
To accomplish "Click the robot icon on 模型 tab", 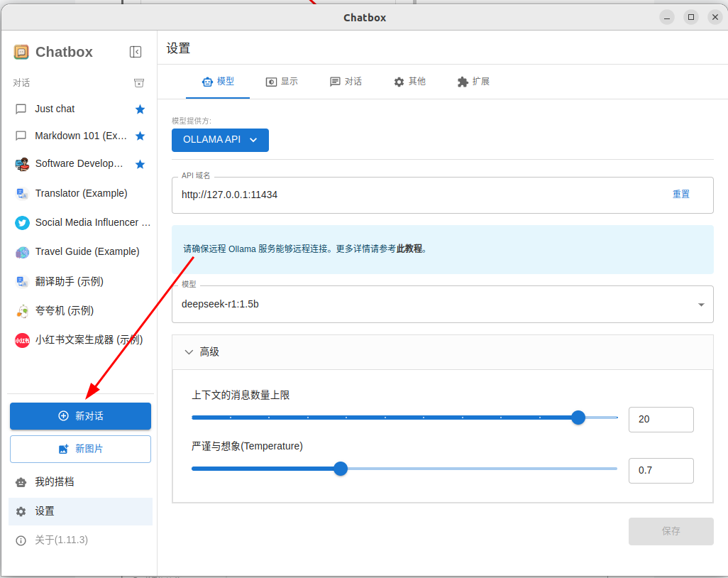I will (207, 82).
